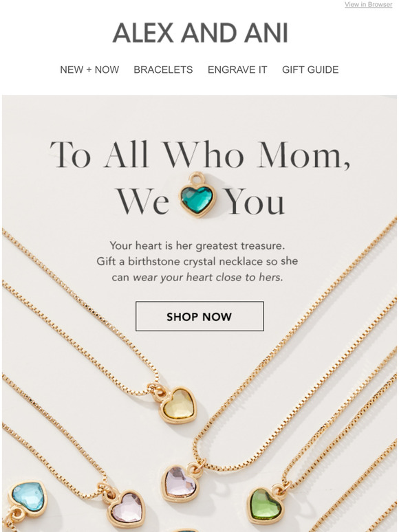
Task: Click the pink heart pendant bottom left
Action: point(127,509)
